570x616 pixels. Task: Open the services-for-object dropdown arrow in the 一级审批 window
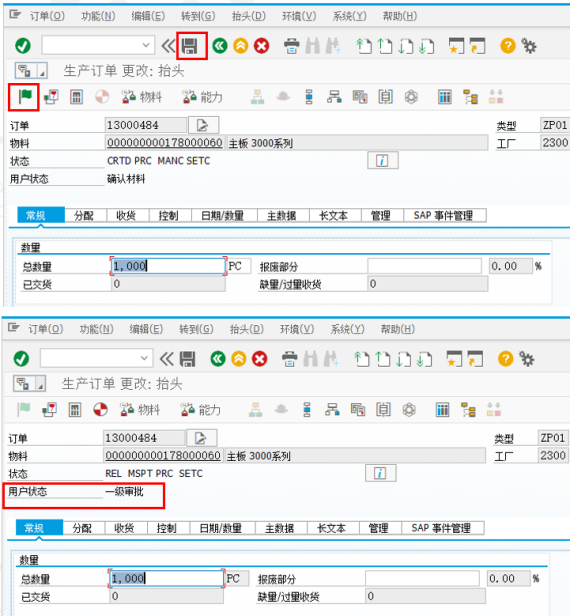[x=40, y=384]
